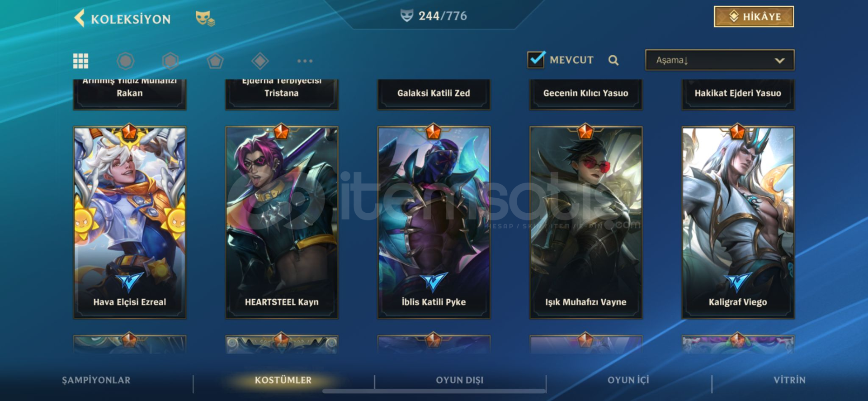The width and height of the screenshot is (868, 401).
Task: Filter by the pentagon rarity icon
Action: pyautogui.click(x=215, y=61)
